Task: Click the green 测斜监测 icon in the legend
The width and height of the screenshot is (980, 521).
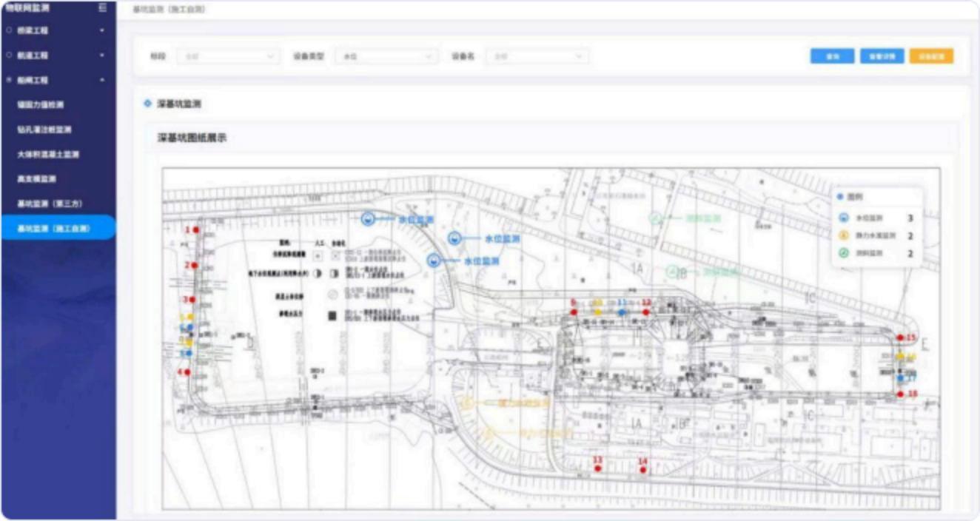Action: pyautogui.click(x=843, y=253)
